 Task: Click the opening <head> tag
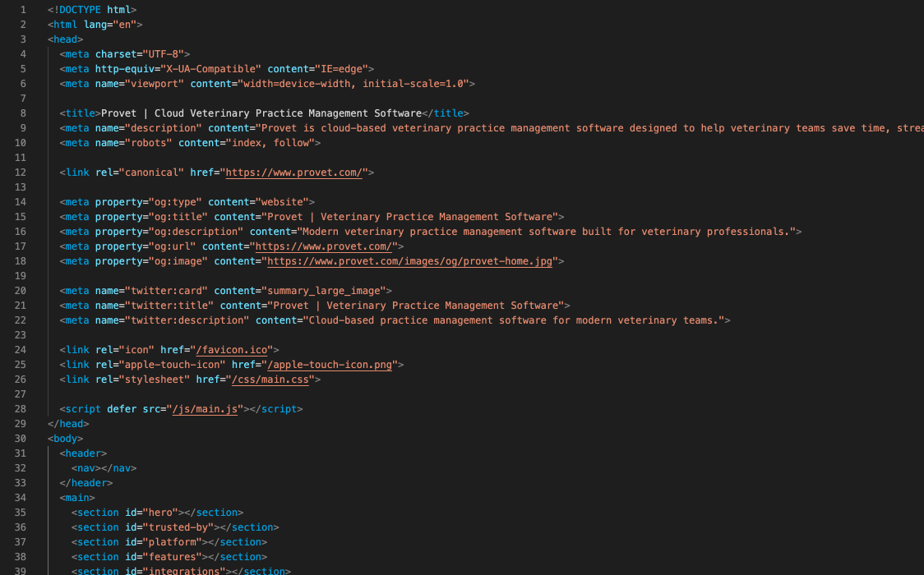66,39
